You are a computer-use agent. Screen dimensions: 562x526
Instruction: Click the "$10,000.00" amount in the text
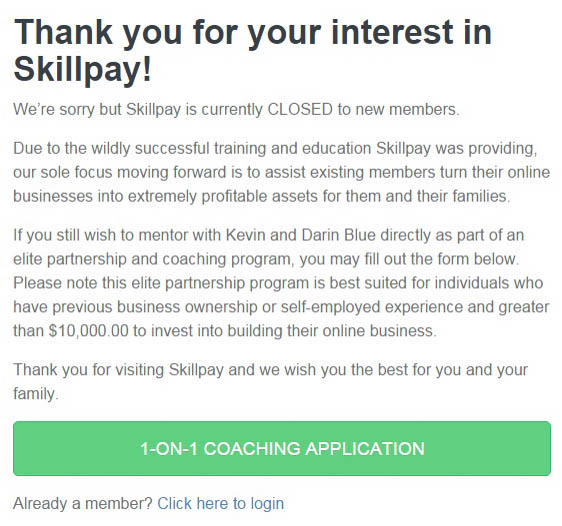pyautogui.click(x=89, y=331)
